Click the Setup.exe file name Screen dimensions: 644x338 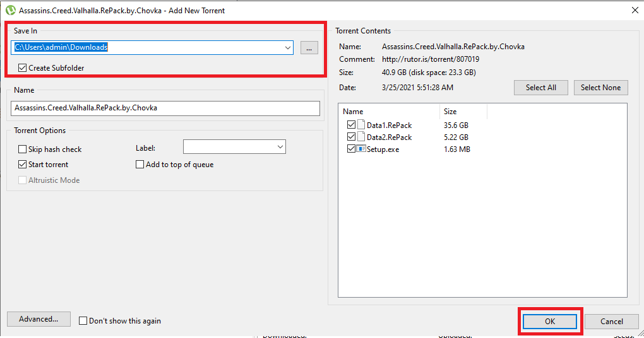coord(383,149)
